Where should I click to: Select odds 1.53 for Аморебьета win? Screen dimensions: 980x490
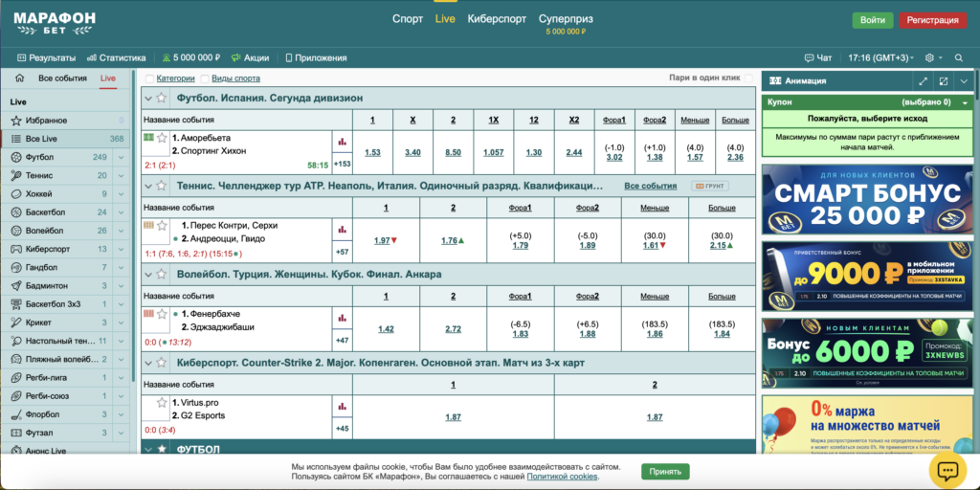pyautogui.click(x=372, y=152)
